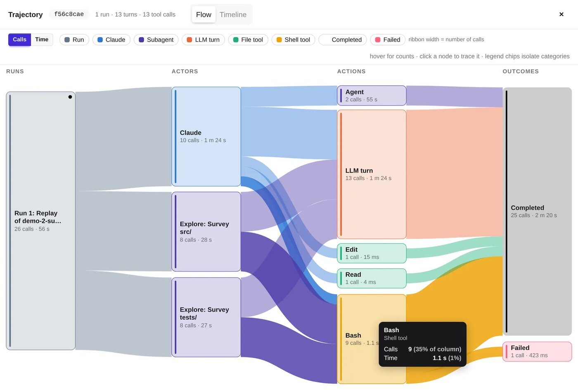Trace the Edit action node
578x392 pixels.
click(x=372, y=253)
